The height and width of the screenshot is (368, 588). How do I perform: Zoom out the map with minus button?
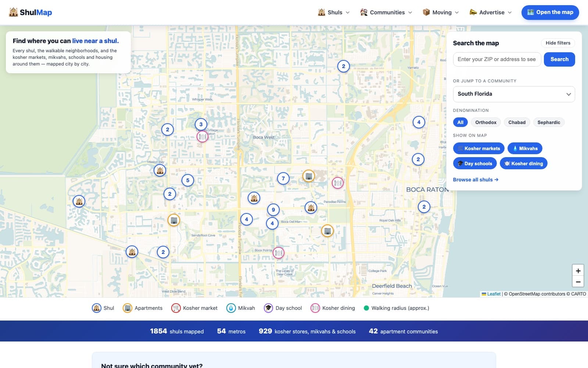tap(578, 282)
